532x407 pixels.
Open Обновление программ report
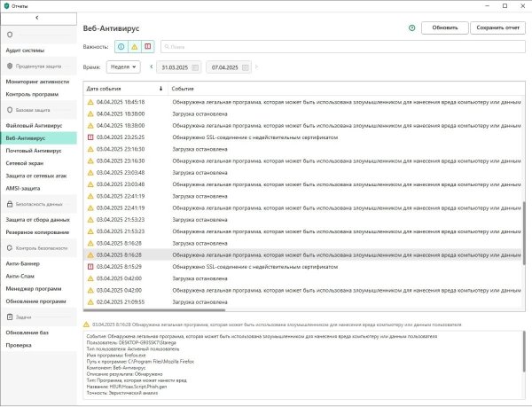click(36, 301)
